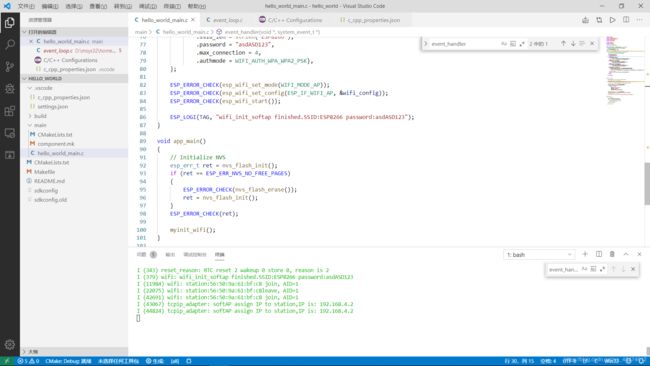The image size is (650, 366).
Task: Toggle Match Whole Word in editor find widget
Action: 513,44
